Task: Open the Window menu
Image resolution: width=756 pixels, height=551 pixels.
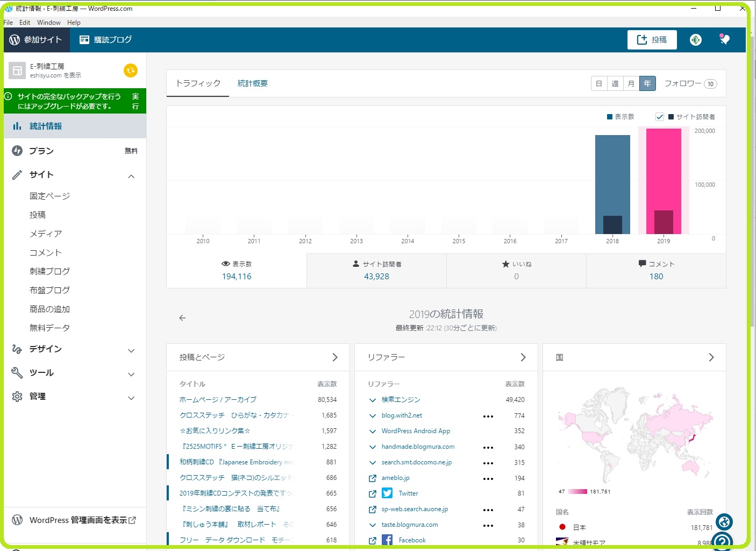Action: 49,23
